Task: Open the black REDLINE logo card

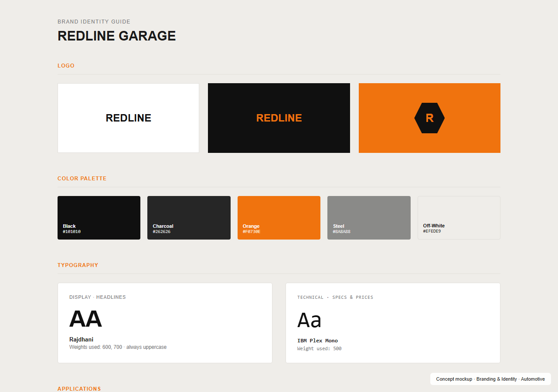Action: (279, 118)
